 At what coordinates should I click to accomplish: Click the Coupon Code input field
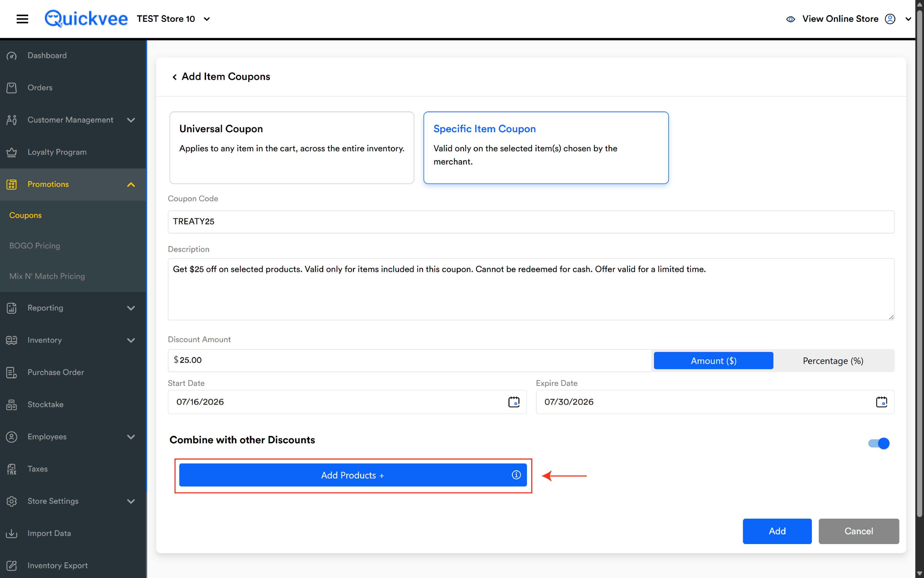tap(531, 222)
